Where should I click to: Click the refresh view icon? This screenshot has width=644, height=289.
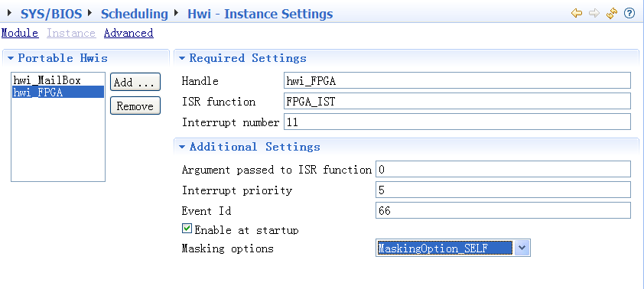click(x=612, y=13)
